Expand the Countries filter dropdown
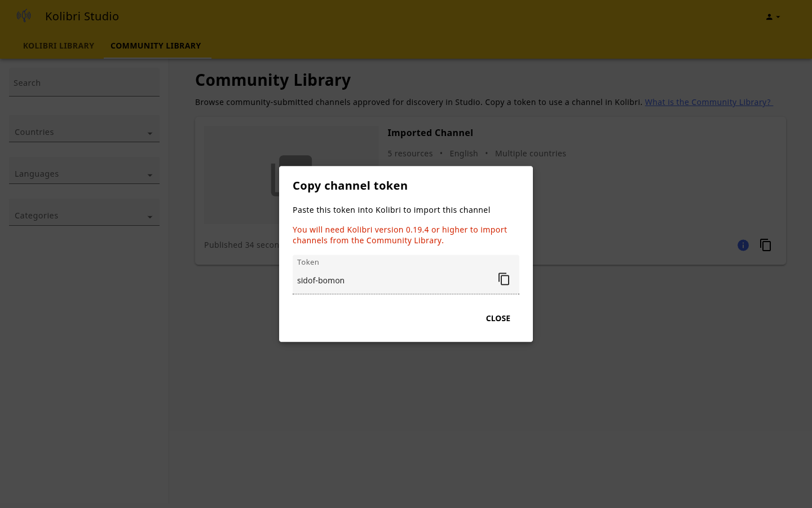This screenshot has width=812, height=508. click(x=84, y=129)
